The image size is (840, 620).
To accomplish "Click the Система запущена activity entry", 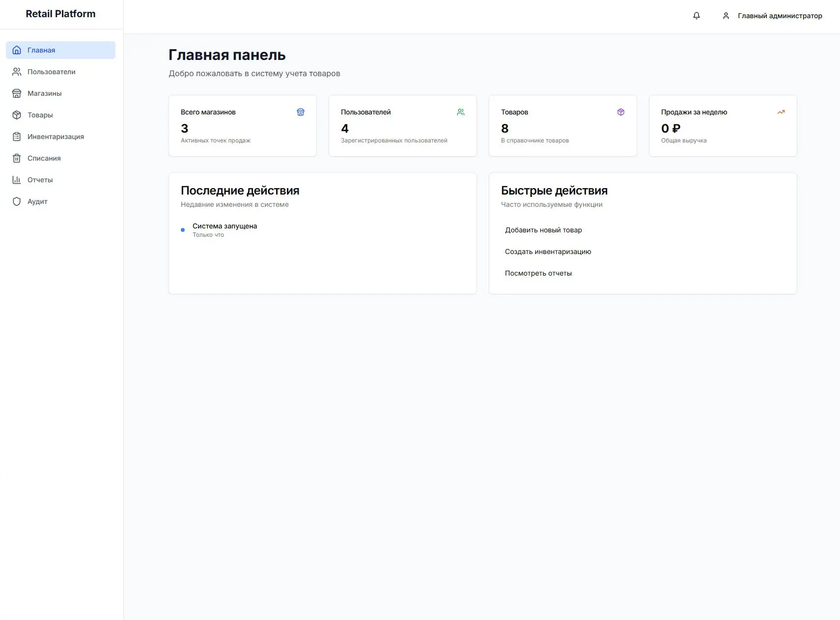I will [x=224, y=226].
